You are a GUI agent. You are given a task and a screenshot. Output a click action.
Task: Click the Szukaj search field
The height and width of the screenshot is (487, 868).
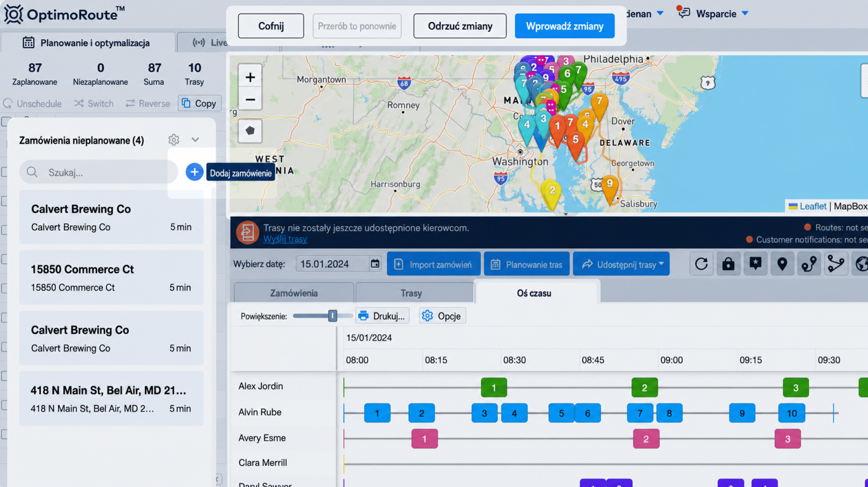(x=99, y=172)
